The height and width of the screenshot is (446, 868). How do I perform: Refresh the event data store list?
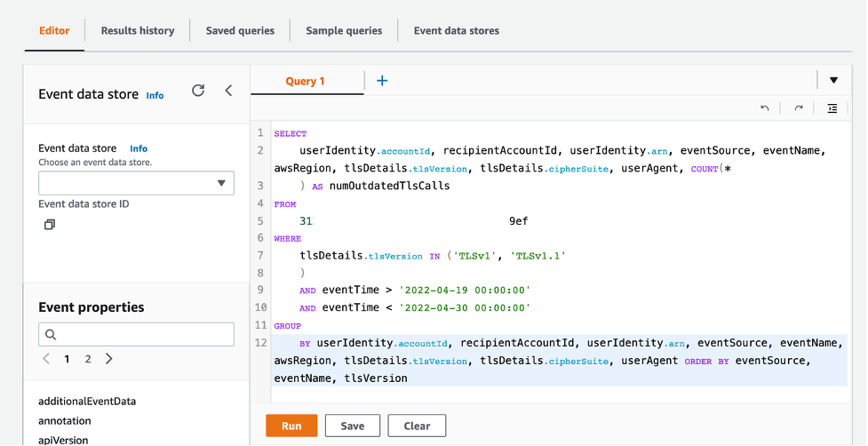point(198,91)
